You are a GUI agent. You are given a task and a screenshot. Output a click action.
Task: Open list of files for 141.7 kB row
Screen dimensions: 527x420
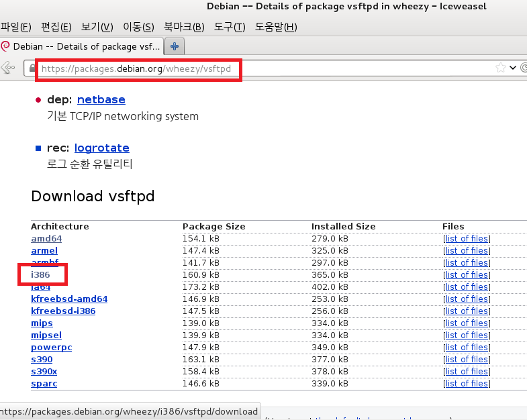(467, 263)
